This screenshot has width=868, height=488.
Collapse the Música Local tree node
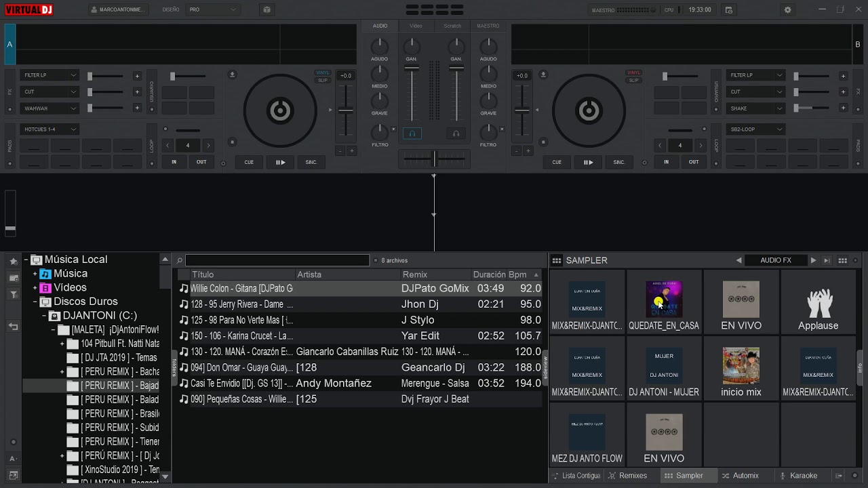(x=26, y=260)
